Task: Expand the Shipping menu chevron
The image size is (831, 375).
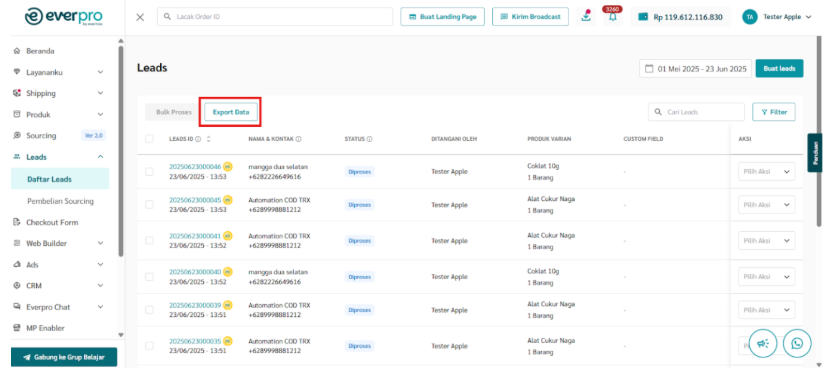Action: coord(100,93)
